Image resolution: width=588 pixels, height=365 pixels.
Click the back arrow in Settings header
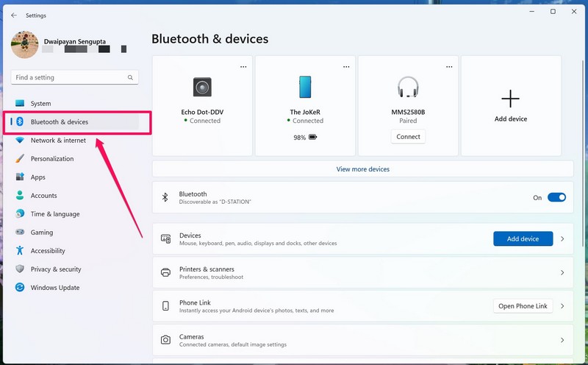[14, 15]
